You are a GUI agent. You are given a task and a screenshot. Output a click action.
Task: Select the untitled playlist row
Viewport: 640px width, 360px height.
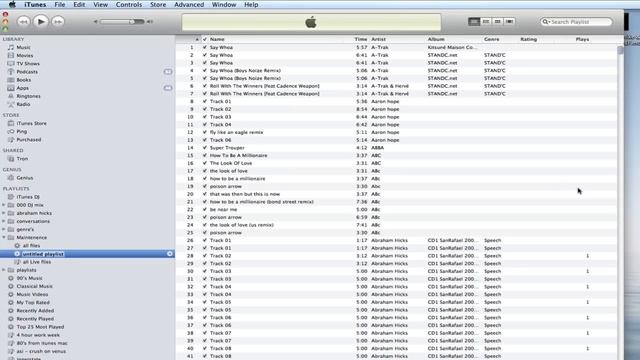point(87,254)
